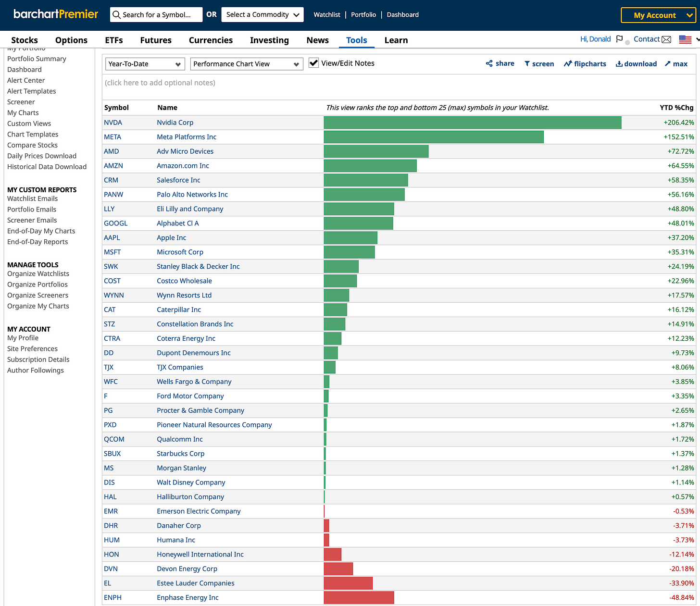Click the GOOGL symbol link
Screen dimensions: 700x606
tap(116, 223)
